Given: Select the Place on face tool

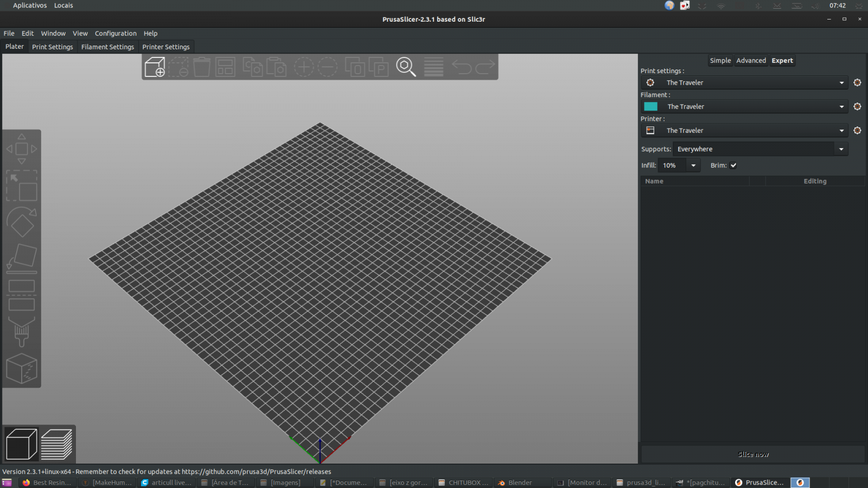Looking at the screenshot, I should [22, 259].
